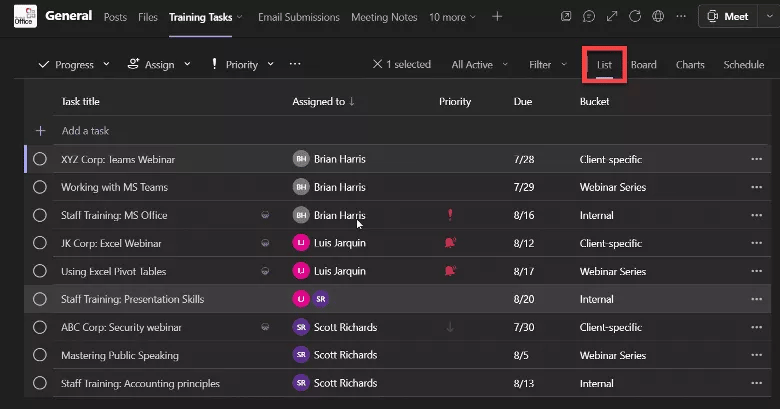Open the Meeting Notes tab
The height and width of the screenshot is (410, 780).
384,17
